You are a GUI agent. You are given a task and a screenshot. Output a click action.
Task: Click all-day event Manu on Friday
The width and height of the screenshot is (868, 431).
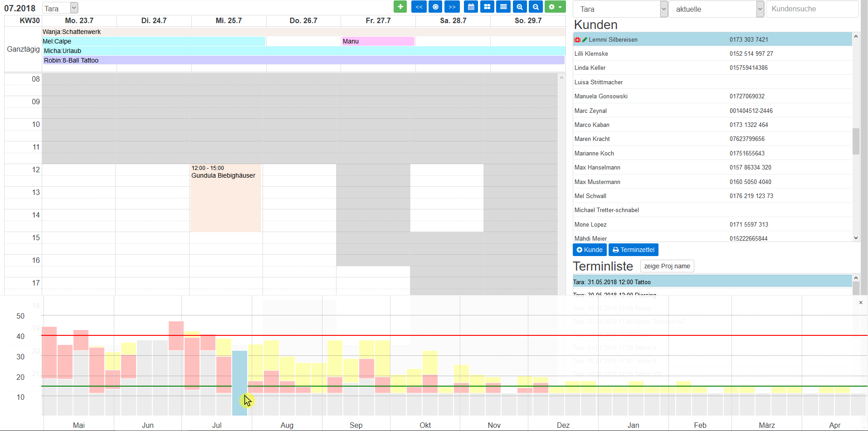pos(378,41)
